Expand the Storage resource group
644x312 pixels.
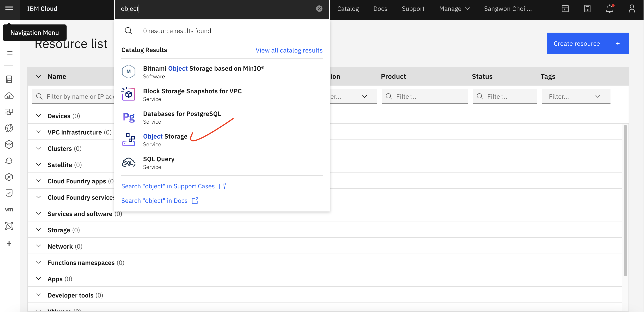tap(38, 230)
